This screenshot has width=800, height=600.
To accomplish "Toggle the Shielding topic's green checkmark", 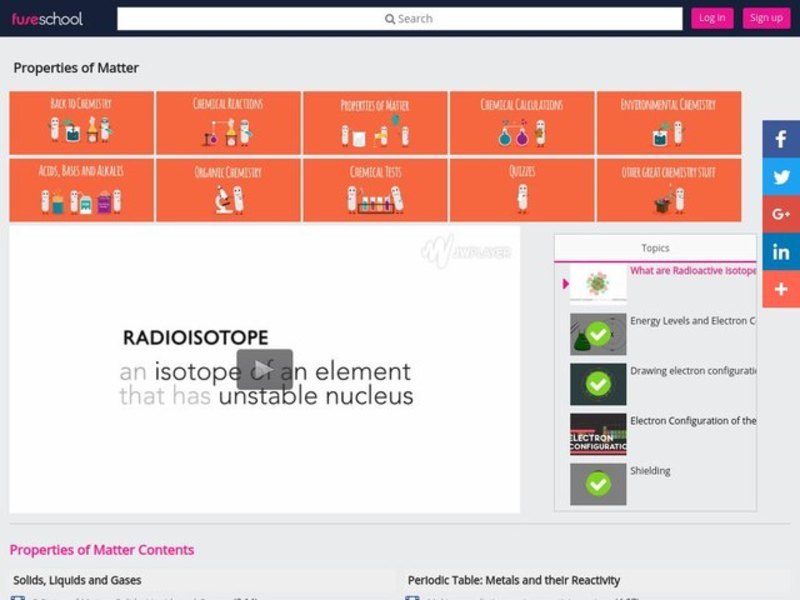I will [x=596, y=483].
